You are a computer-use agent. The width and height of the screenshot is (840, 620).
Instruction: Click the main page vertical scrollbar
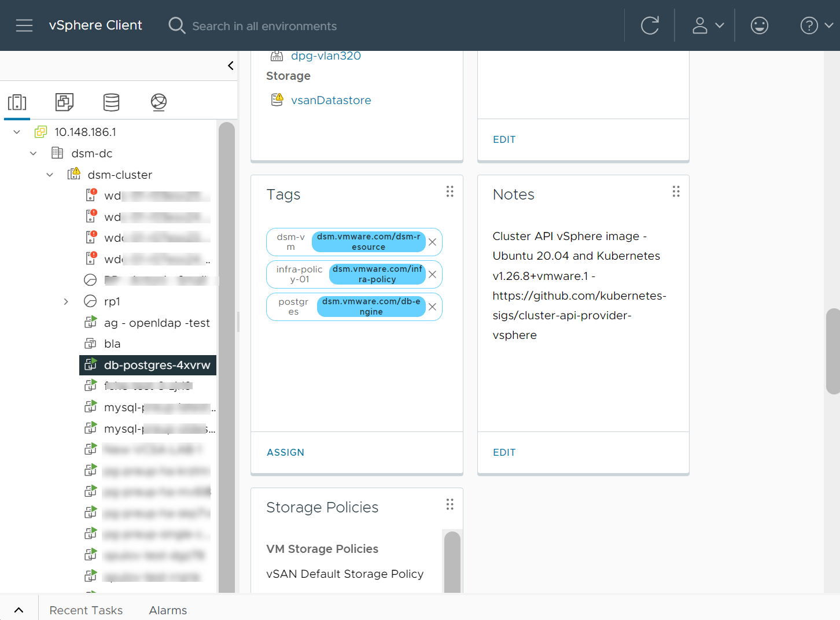[833, 351]
